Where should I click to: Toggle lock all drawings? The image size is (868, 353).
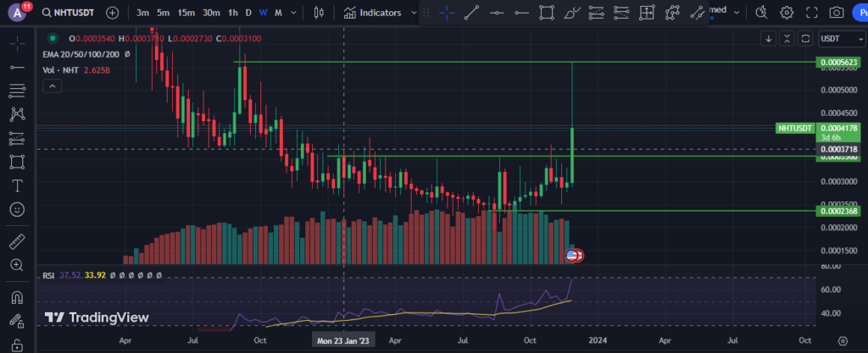[17, 345]
